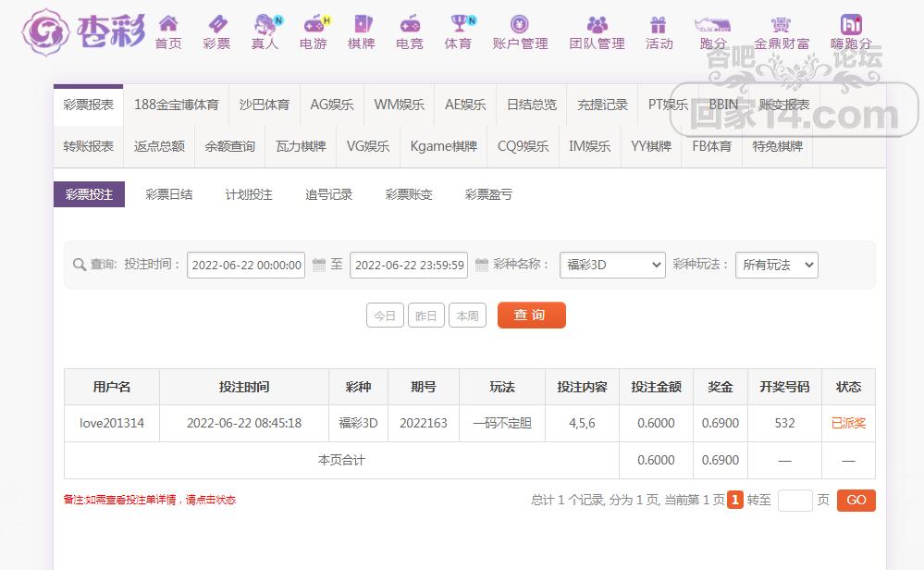The height and width of the screenshot is (570, 924).
Task: Switch to 沙巴体育 tab
Action: pyautogui.click(x=265, y=105)
